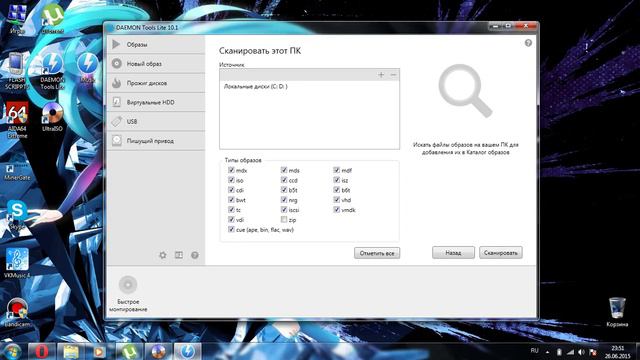The height and width of the screenshot is (360, 640).
Task: Open the DAEMON Tools Lite desktop shortcut
Action: click(x=52, y=71)
